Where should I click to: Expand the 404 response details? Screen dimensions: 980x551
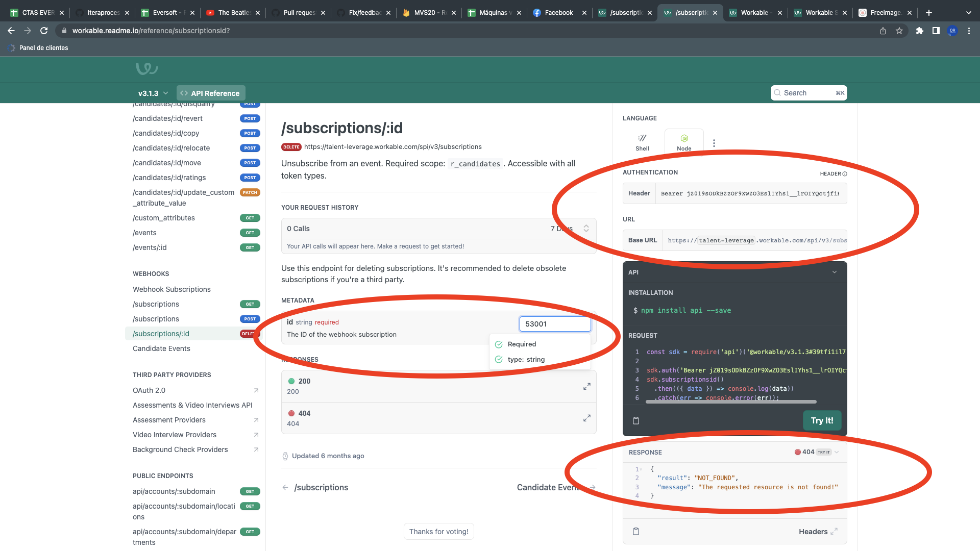(587, 418)
